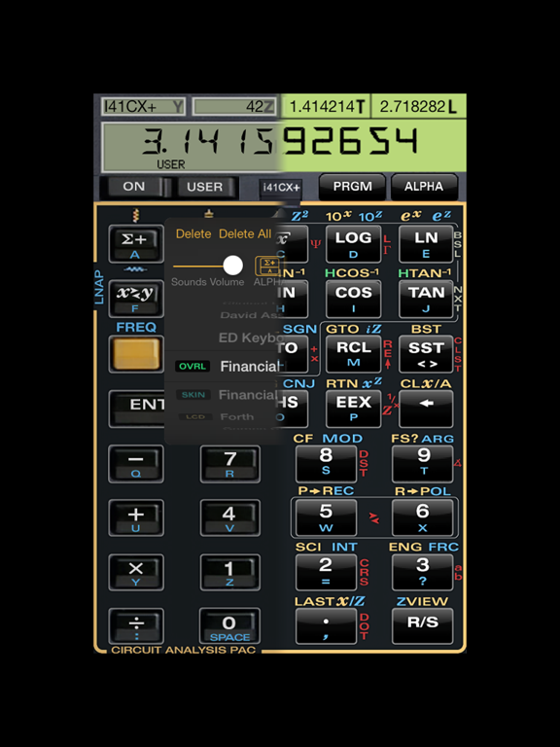Tap the LN key

click(426, 244)
